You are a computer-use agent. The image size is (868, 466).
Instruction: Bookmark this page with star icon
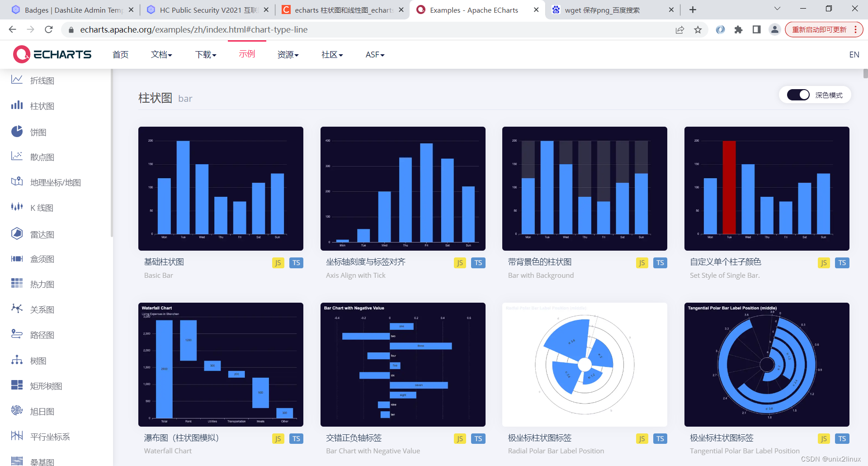[x=698, y=29]
